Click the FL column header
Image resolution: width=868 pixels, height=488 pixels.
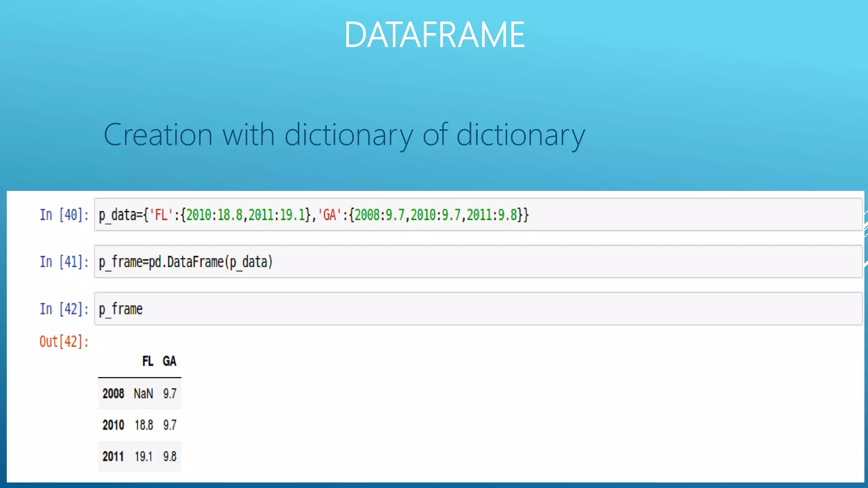[147, 361]
